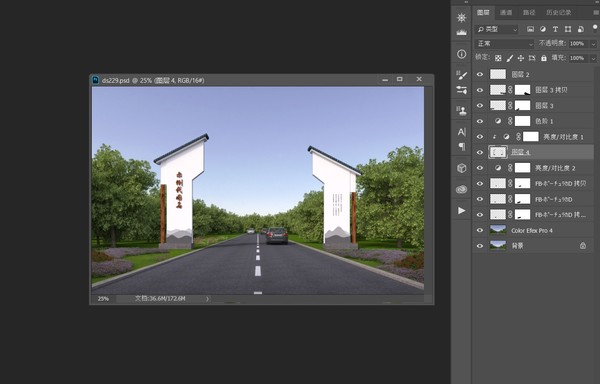
Task: Open the blend mode 正常 dropdown
Action: [504, 44]
